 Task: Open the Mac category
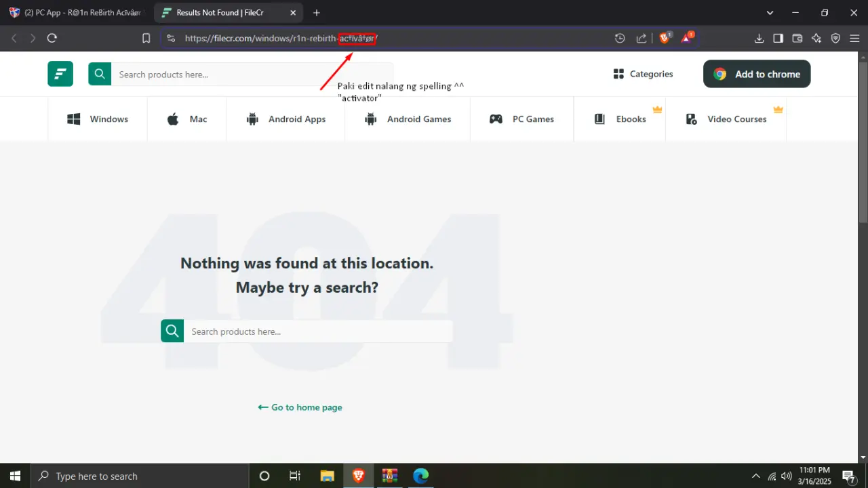click(187, 119)
